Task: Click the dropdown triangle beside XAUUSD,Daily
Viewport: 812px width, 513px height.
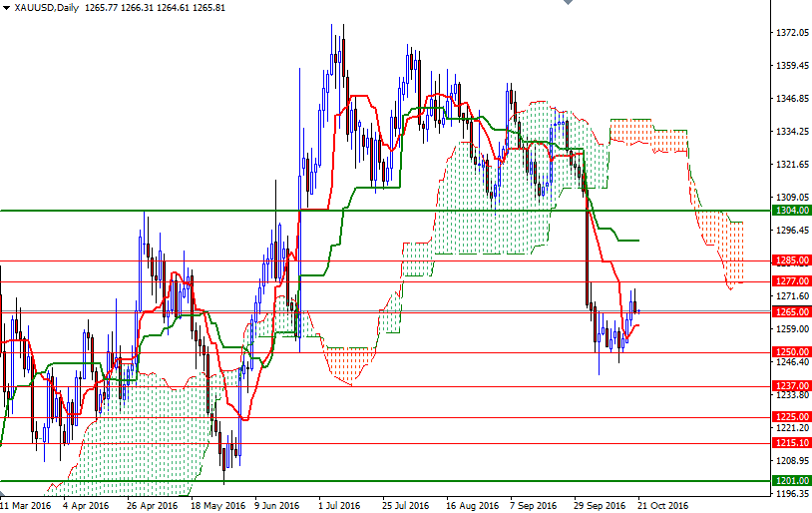Action: pos(6,8)
